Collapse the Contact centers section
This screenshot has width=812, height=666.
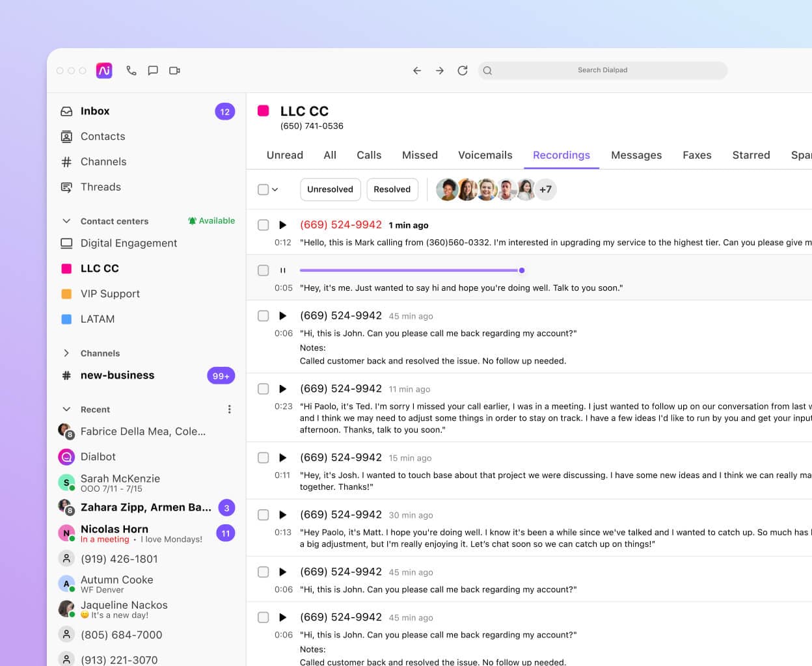(66, 221)
